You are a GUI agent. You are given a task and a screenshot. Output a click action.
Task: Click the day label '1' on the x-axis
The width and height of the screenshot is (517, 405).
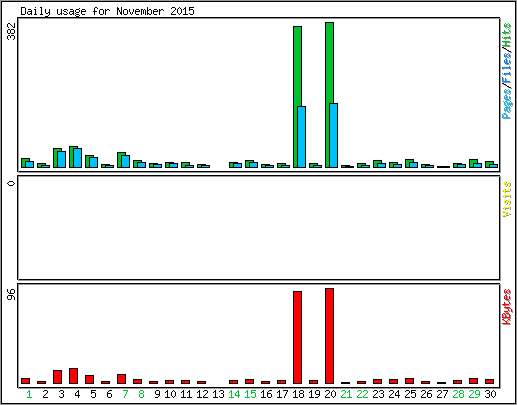pyautogui.click(x=29, y=394)
